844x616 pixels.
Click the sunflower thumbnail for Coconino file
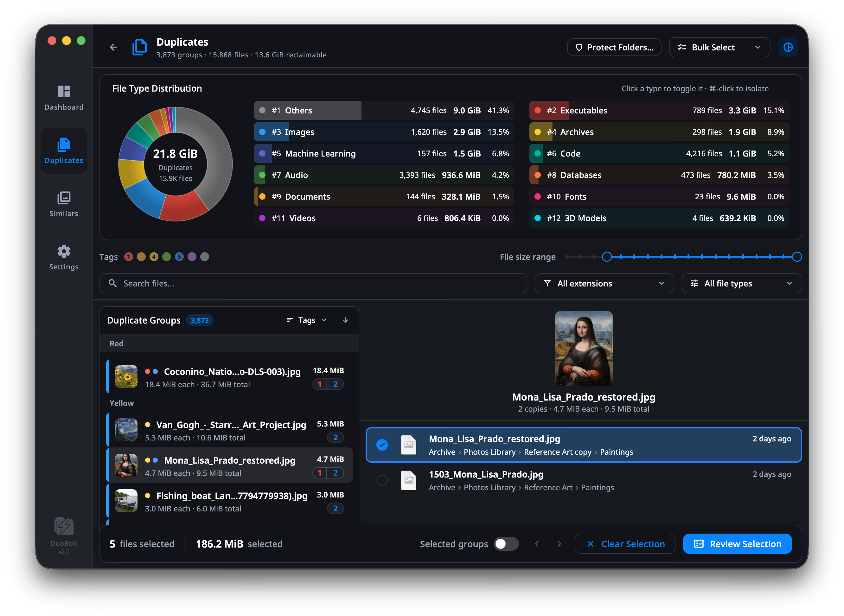[126, 377]
